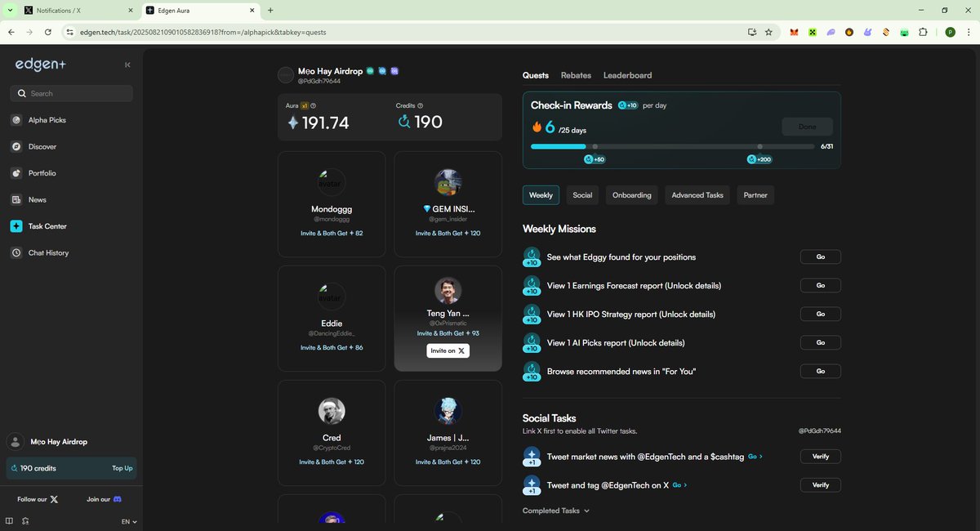Click the Discord icon beside Join our
Viewport: 980px width, 531px height.
(x=118, y=499)
